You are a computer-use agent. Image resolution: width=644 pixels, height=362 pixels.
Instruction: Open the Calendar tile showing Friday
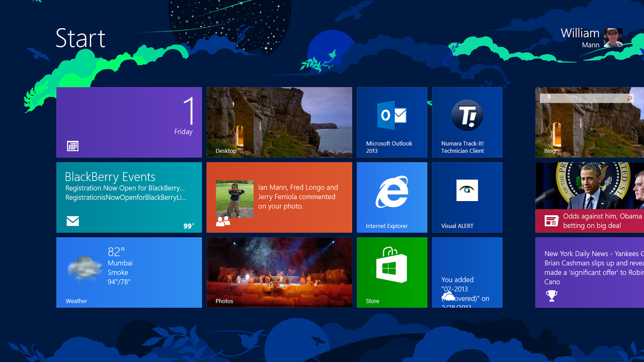pyautogui.click(x=129, y=122)
